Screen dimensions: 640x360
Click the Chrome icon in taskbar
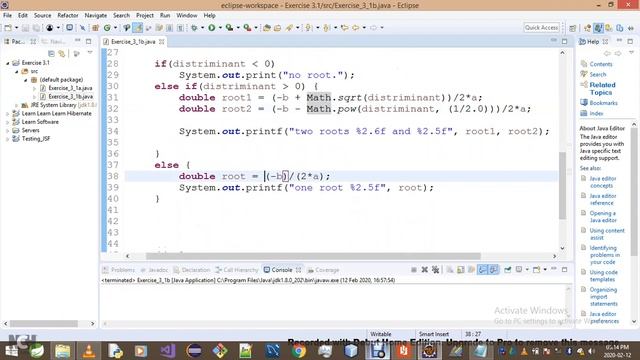click(x=298, y=351)
